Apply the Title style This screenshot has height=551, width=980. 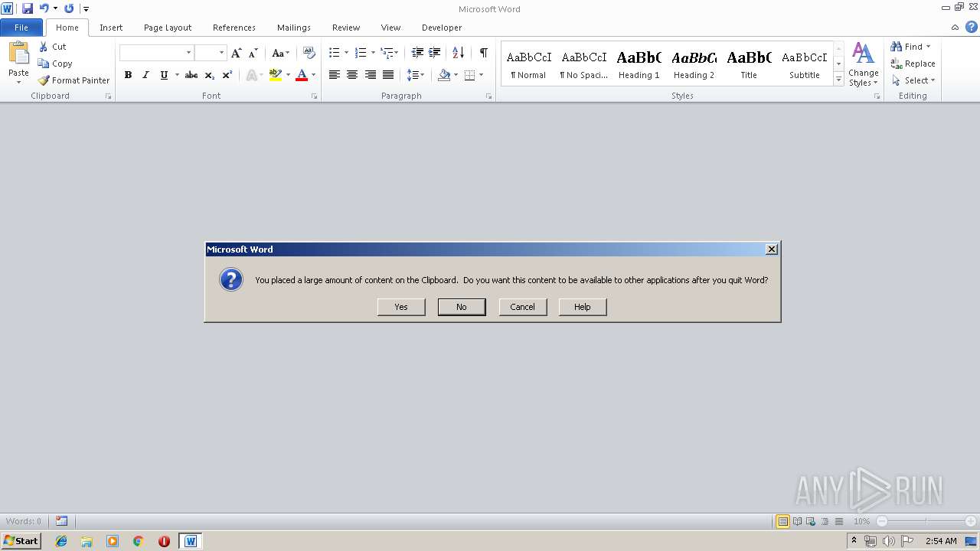749,64
